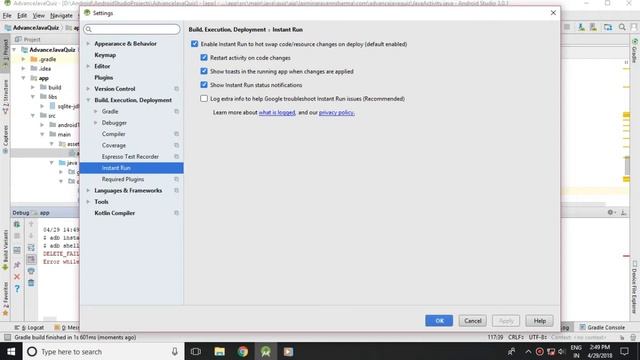This screenshot has height=360, width=640.
Task: Click the trash clear icon in Debug panel
Action: click(x=31, y=283)
